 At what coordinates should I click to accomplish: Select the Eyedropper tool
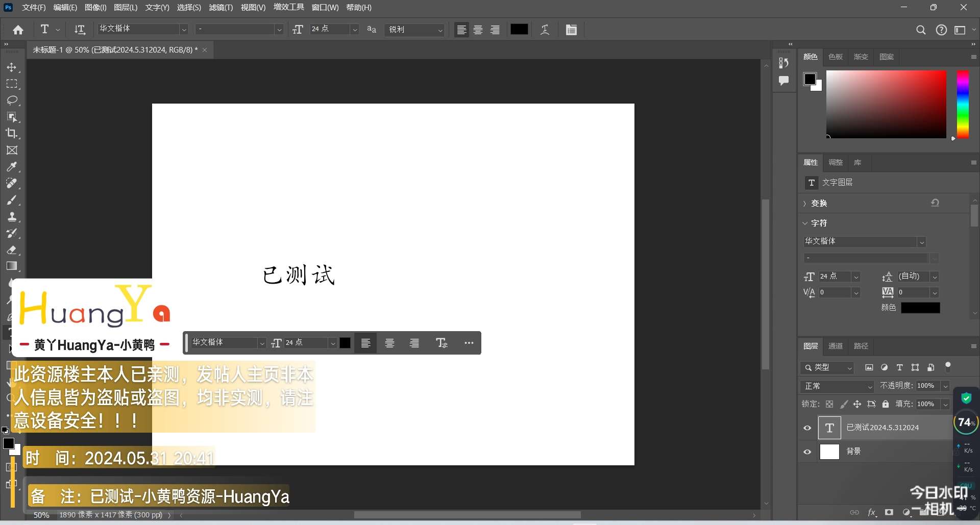[x=12, y=167]
